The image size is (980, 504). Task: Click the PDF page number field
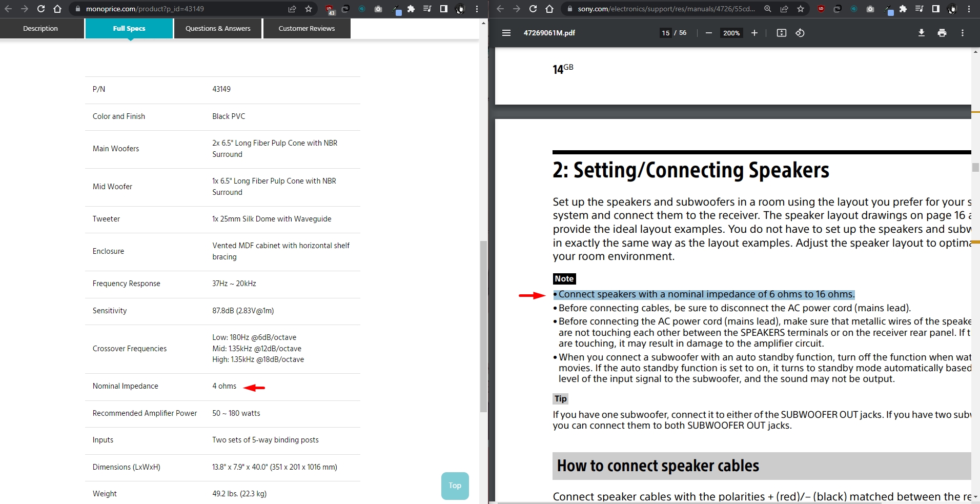tap(665, 33)
